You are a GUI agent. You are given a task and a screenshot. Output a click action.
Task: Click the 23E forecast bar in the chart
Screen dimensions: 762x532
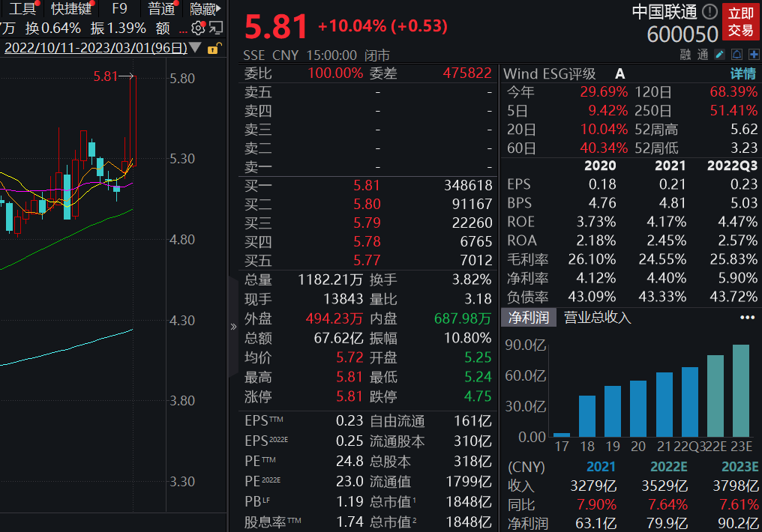741,390
